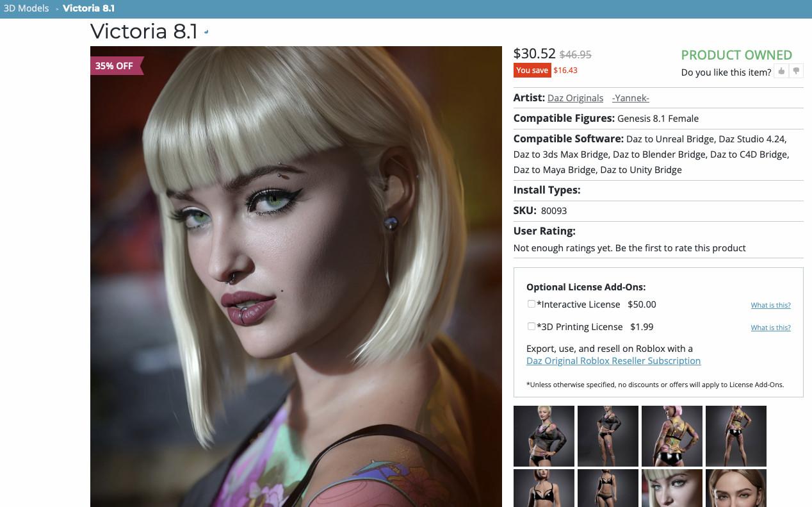
Task: Click the $1.99 3D Printing License price
Action: (x=642, y=327)
